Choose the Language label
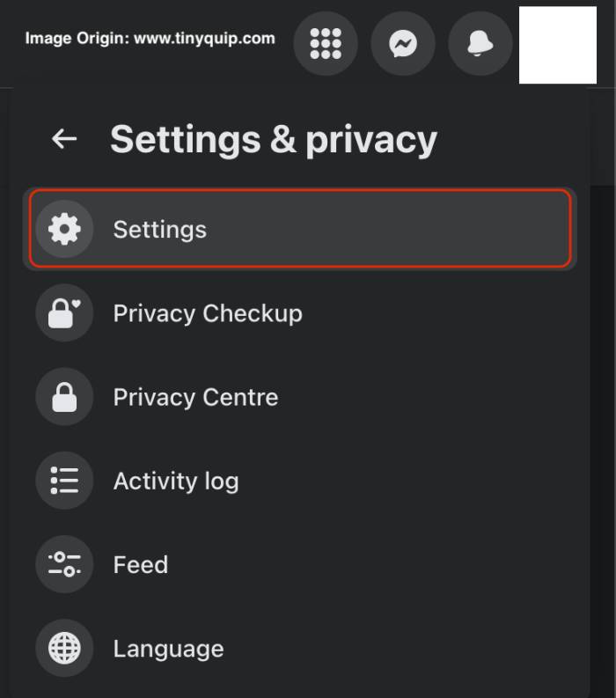Image resolution: width=616 pixels, height=698 pixels. point(168,649)
